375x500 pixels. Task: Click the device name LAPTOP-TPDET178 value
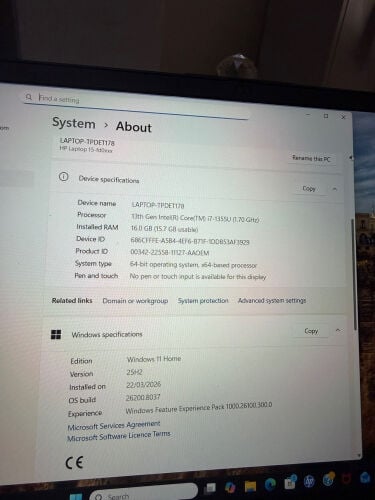[158, 205]
